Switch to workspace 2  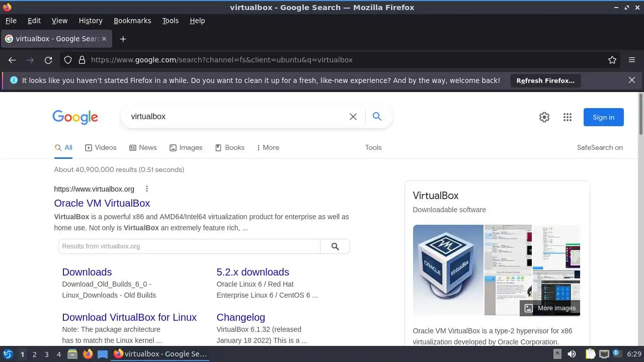[34, 354]
